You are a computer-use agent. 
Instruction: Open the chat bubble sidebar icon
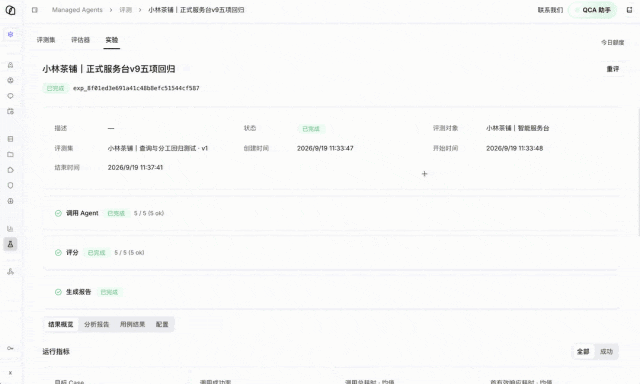click(x=11, y=96)
